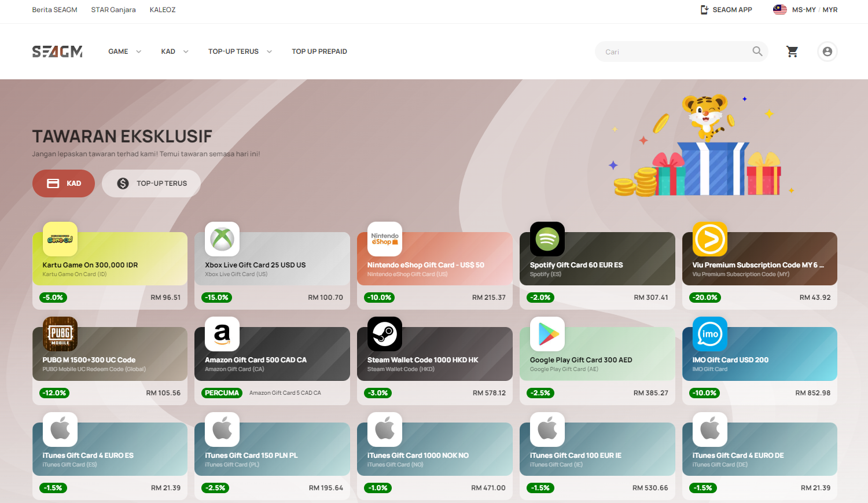Click the -20.0% badge on Viu card
This screenshot has width=868, height=503.
(x=705, y=298)
